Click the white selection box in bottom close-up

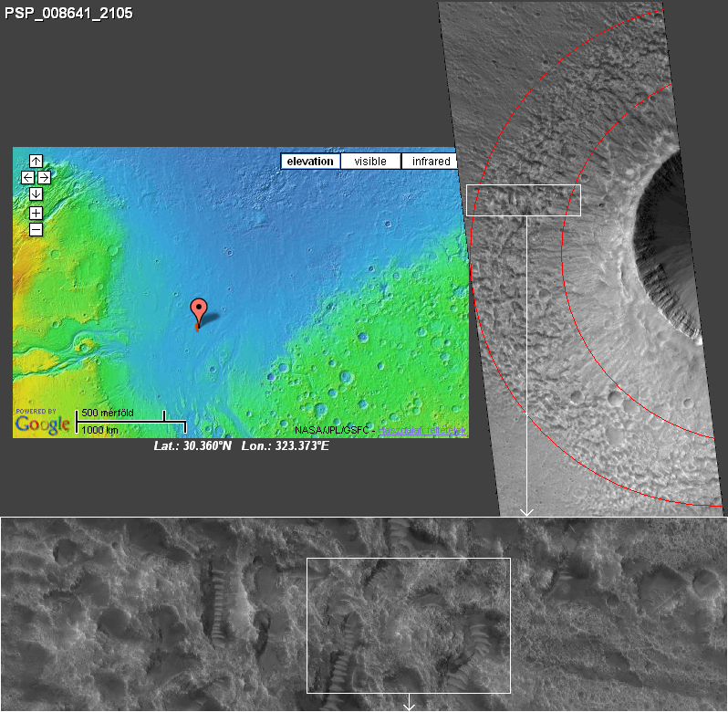pyautogui.click(x=408, y=625)
